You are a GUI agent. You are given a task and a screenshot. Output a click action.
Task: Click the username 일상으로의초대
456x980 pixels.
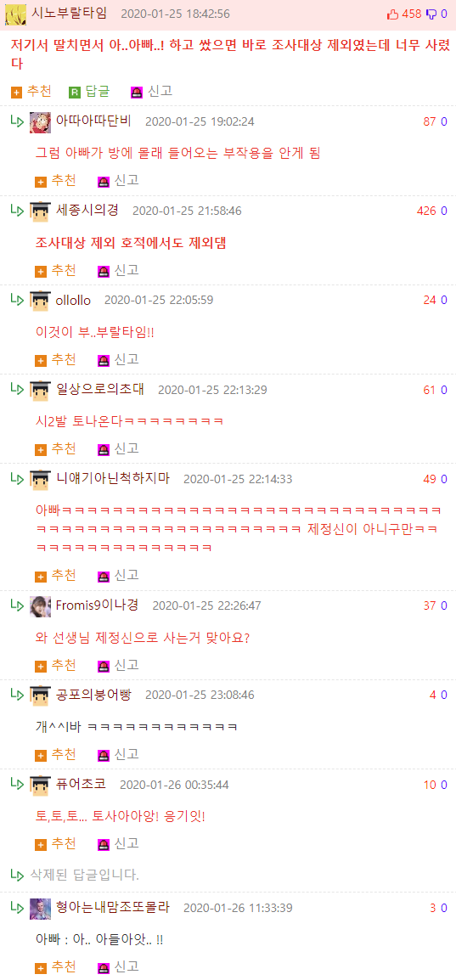[100, 390]
